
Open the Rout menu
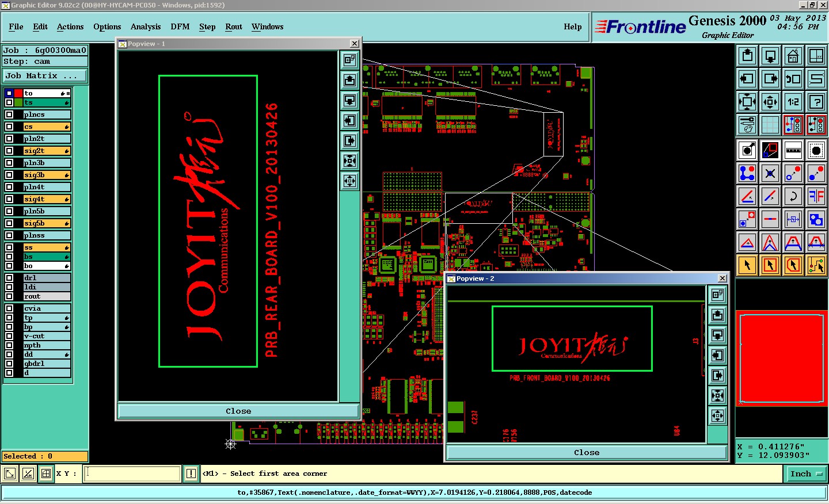pyautogui.click(x=234, y=26)
